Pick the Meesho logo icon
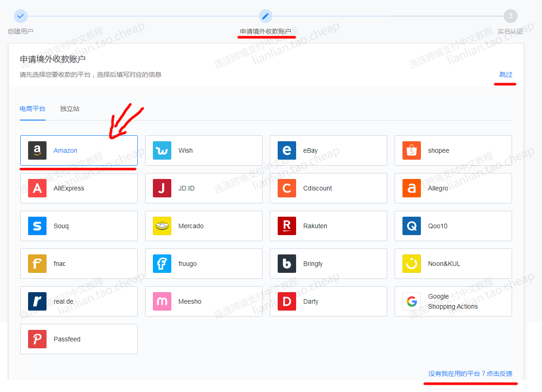The image size is (542, 392). coord(162,301)
